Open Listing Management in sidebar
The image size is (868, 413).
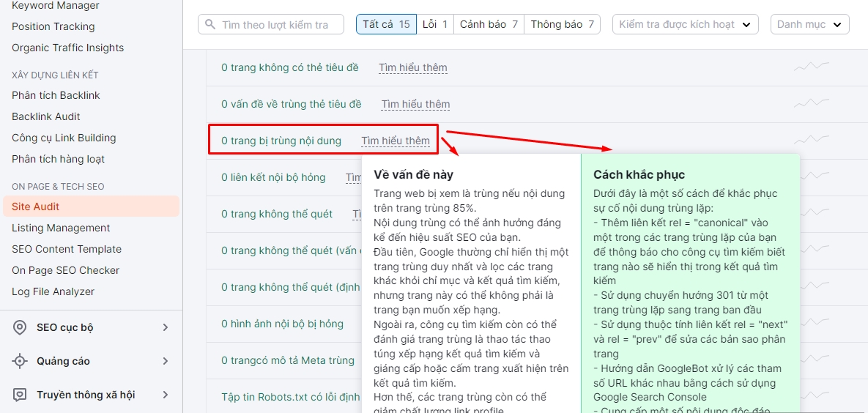coord(61,228)
